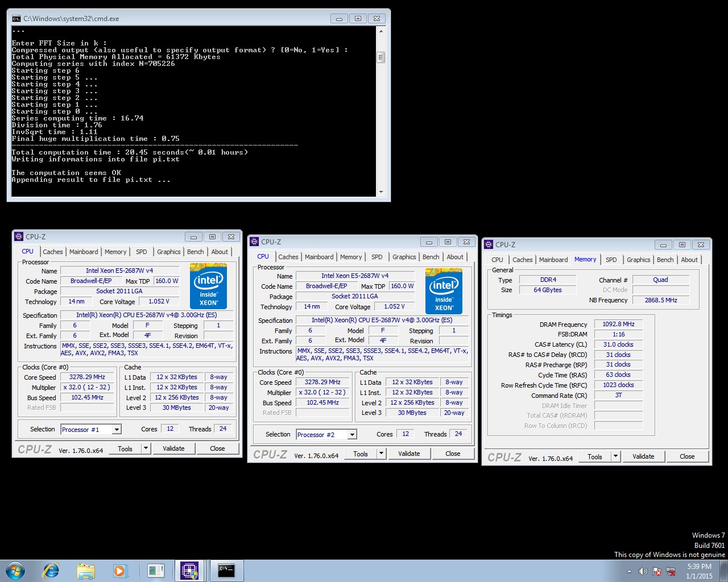
Task: Click Core Voltage 1.052 V in Processor #2 window
Action: pyautogui.click(x=394, y=306)
